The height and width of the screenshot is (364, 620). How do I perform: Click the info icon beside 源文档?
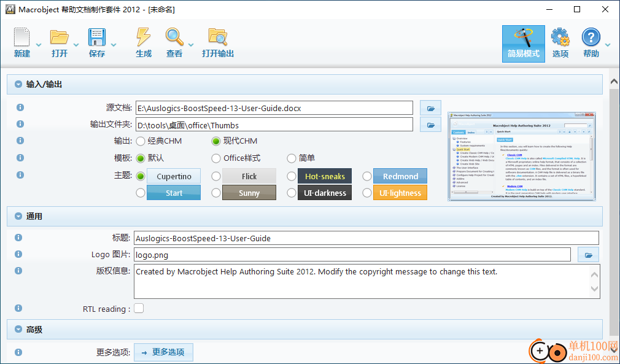(x=20, y=107)
